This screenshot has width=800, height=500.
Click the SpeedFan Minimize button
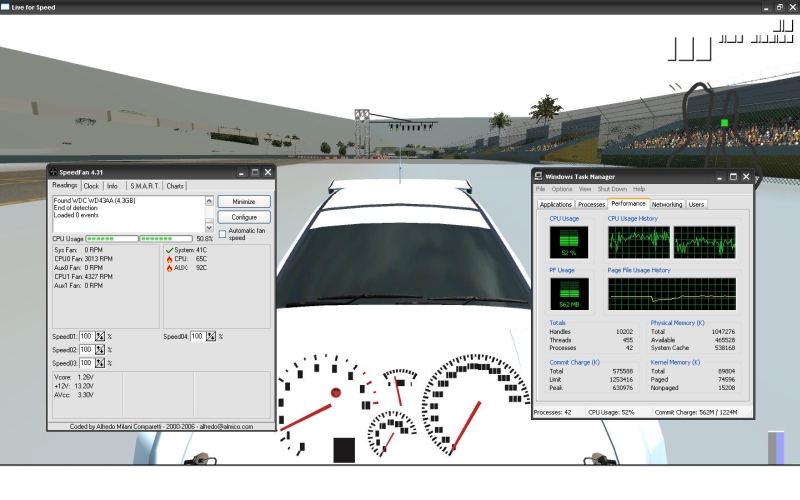(244, 202)
